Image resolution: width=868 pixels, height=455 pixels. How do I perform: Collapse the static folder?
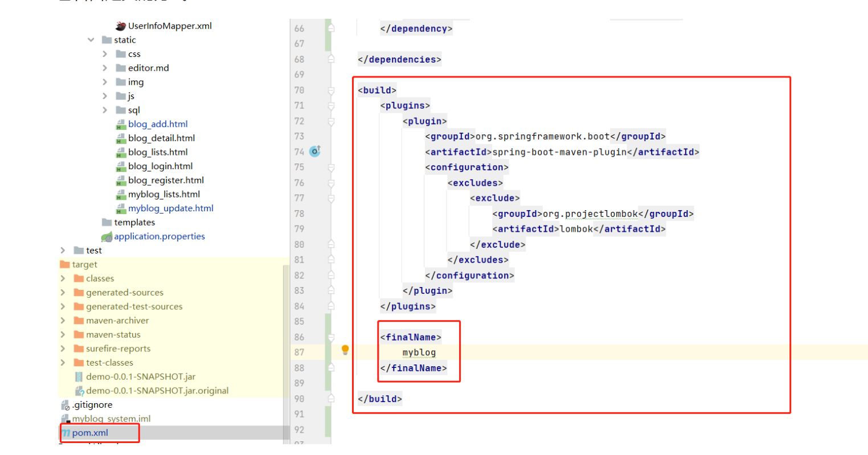91,40
